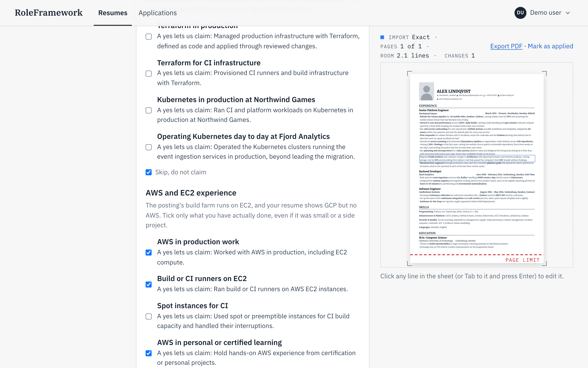Click the EXPERIENCE heading in resume preview

click(x=428, y=106)
